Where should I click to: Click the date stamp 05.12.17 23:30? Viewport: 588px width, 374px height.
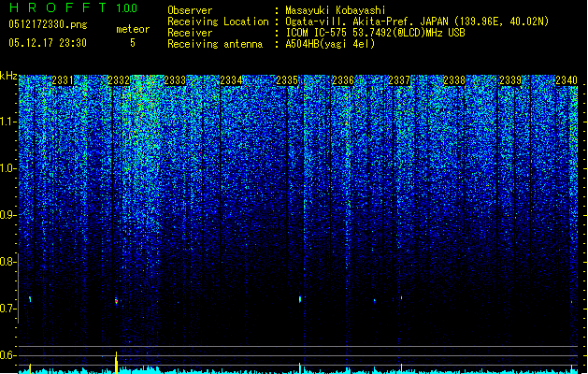[48, 43]
